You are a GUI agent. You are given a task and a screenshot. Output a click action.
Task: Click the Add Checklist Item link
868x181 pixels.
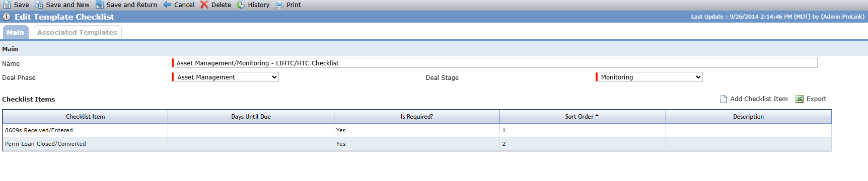tap(759, 99)
